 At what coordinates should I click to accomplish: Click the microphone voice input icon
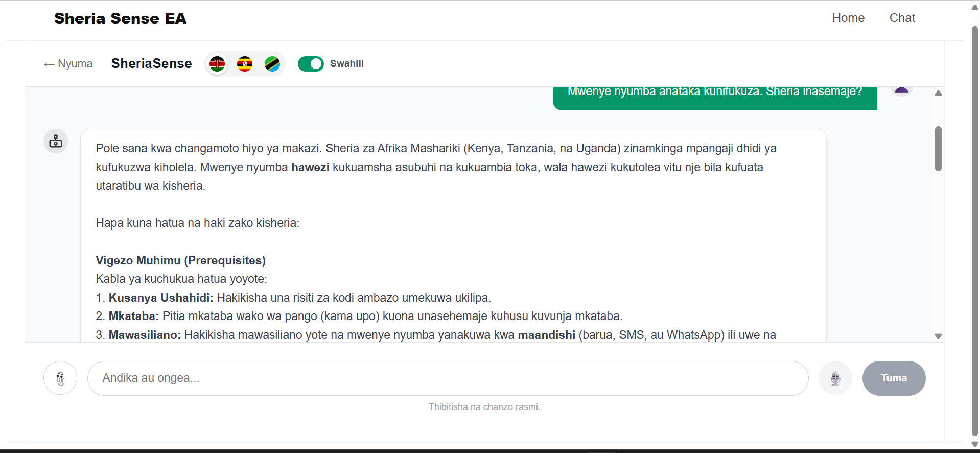click(835, 378)
